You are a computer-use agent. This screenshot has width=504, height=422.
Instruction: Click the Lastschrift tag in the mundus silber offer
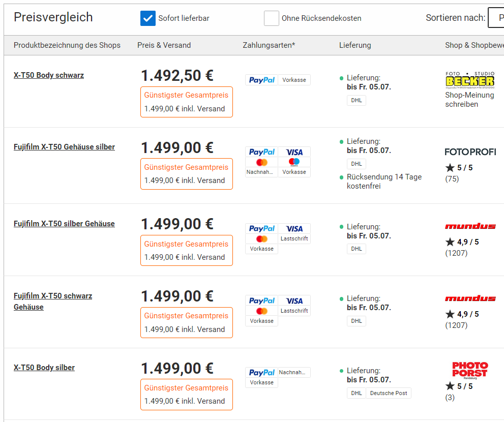click(x=294, y=238)
